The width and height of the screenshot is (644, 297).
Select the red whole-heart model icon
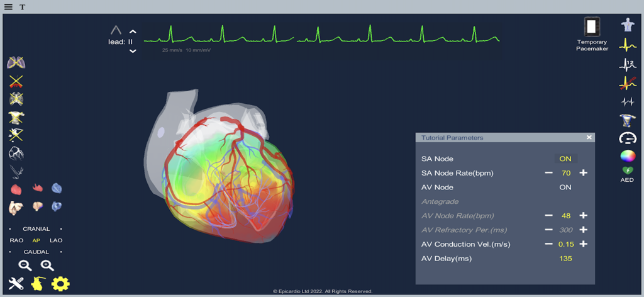(x=16, y=189)
